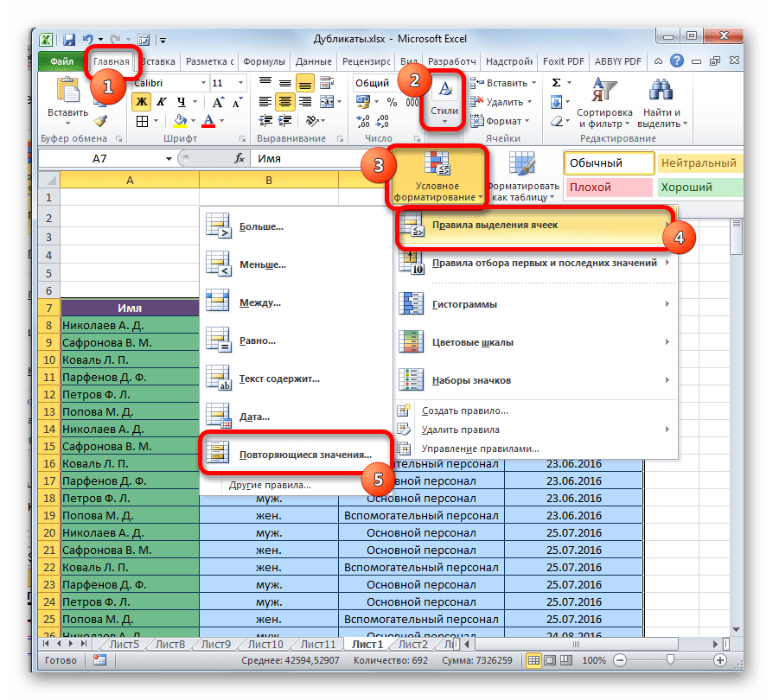Click the zoom slider handle
779x700 pixels.
pyautogui.click(x=670, y=659)
